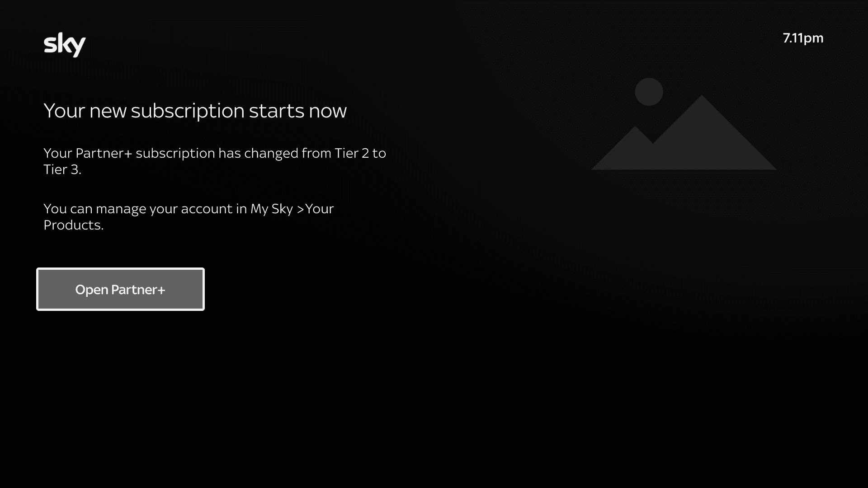Click the placeholder image mountain icon
Screen dimensions: 868x488
684,124
